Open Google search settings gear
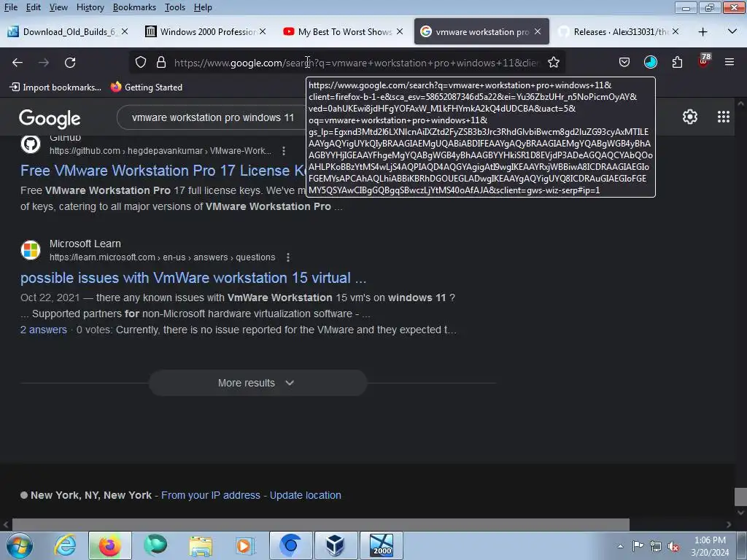This screenshot has height=560, width=747. pos(690,117)
